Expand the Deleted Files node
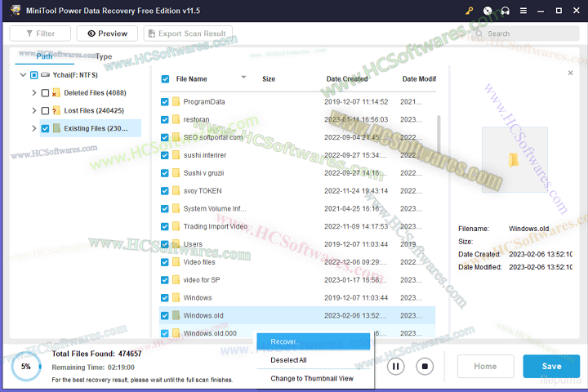Image resolution: width=588 pixels, height=392 pixels. [34, 92]
